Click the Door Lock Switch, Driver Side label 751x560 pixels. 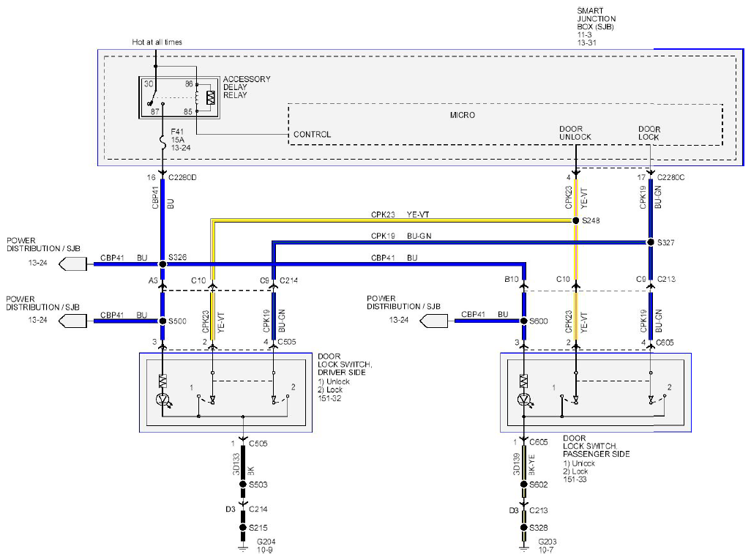click(x=344, y=365)
